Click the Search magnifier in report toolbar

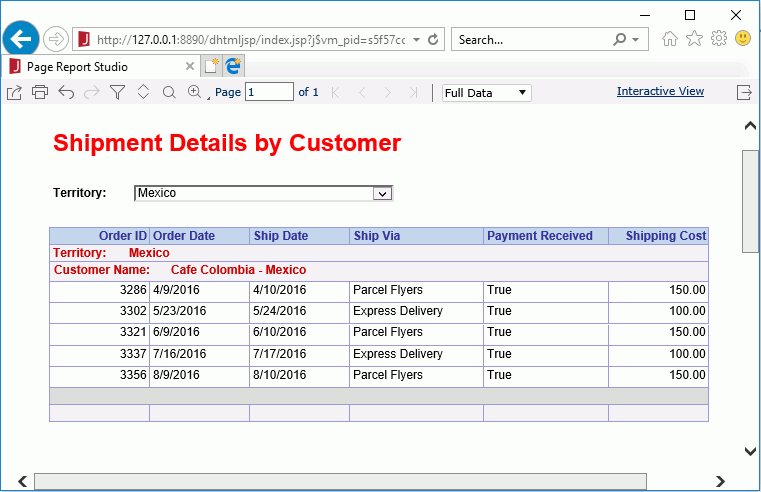click(169, 92)
